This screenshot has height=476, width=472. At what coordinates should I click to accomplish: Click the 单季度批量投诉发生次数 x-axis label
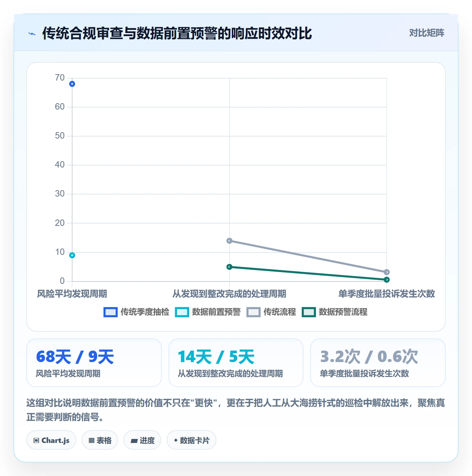point(387,294)
